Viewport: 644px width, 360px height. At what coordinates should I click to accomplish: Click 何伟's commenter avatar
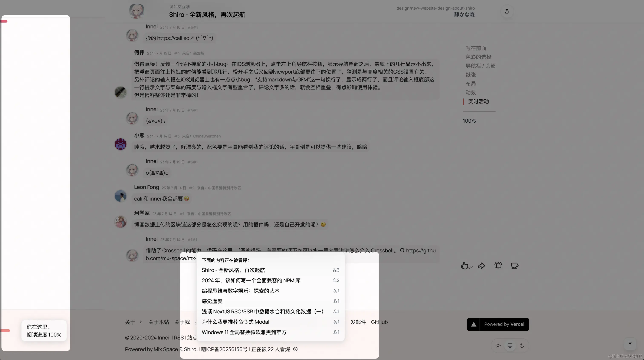(x=121, y=92)
